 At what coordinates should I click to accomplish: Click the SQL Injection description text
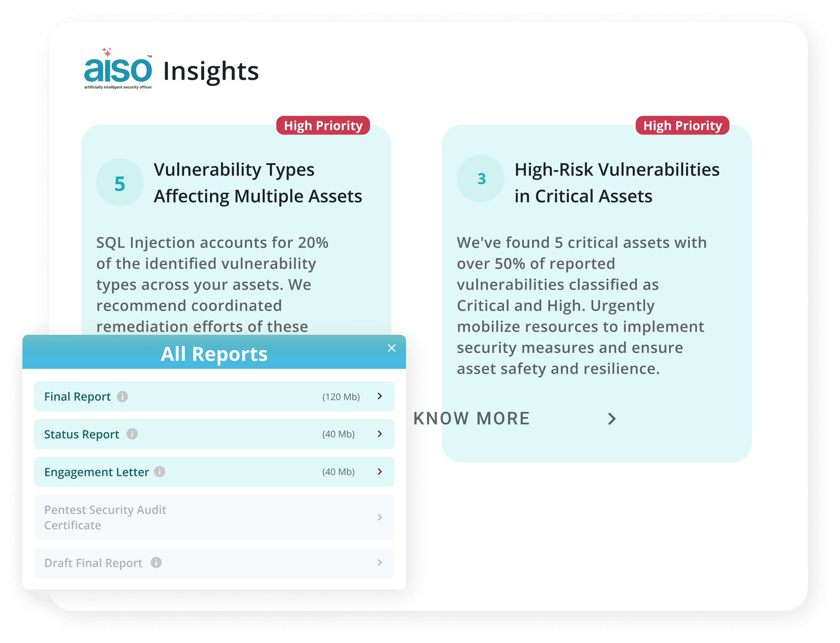(212, 284)
